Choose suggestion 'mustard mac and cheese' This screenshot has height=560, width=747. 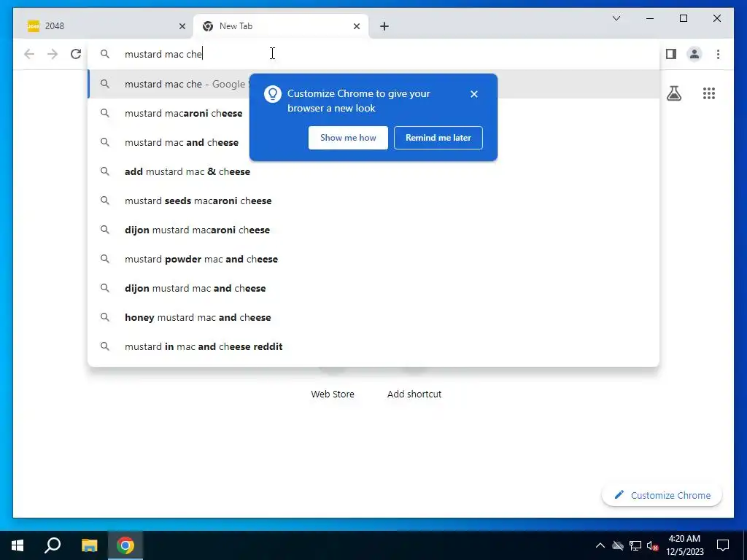(373, 142)
